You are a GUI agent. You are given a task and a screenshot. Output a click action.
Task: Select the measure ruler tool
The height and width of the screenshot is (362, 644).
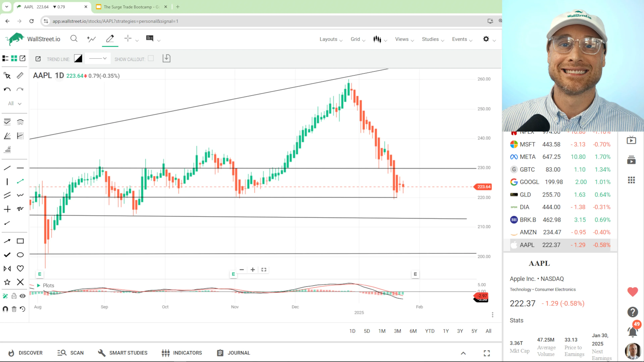click(x=20, y=75)
